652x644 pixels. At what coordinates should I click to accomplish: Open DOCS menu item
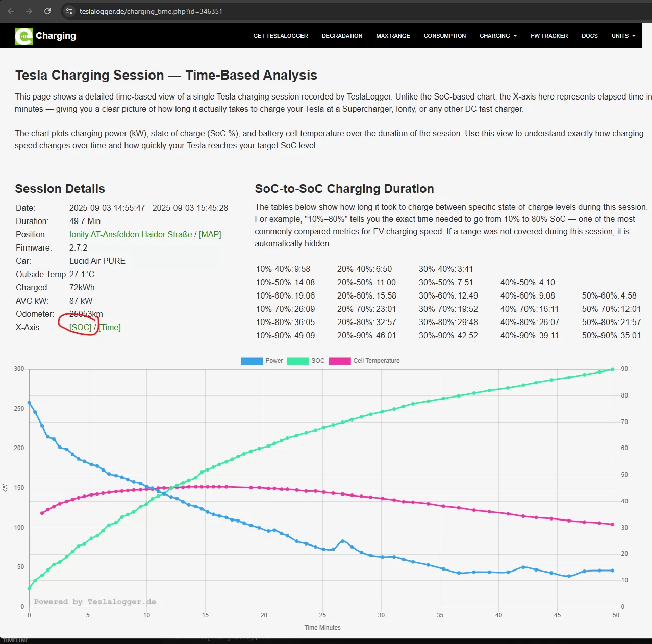coord(589,36)
